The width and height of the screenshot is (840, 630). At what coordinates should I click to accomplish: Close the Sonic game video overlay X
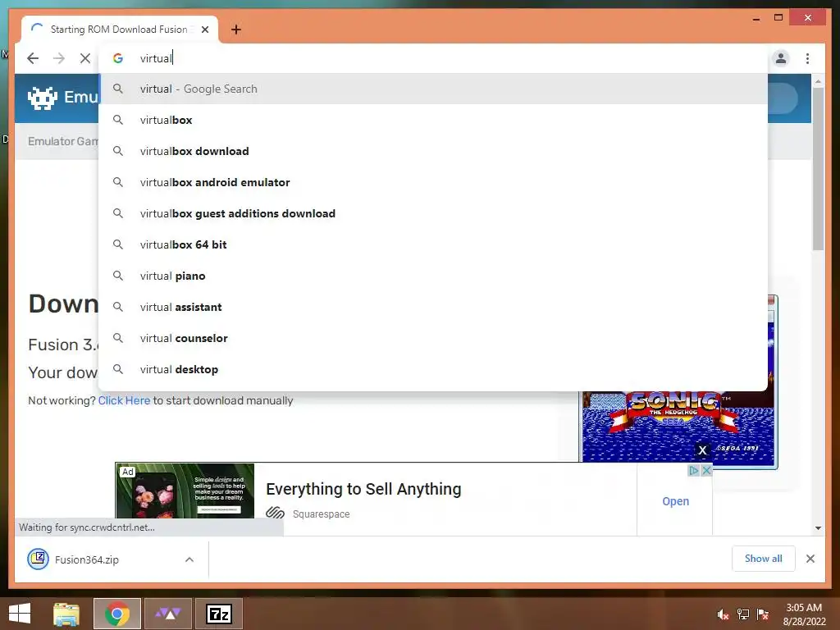click(702, 450)
